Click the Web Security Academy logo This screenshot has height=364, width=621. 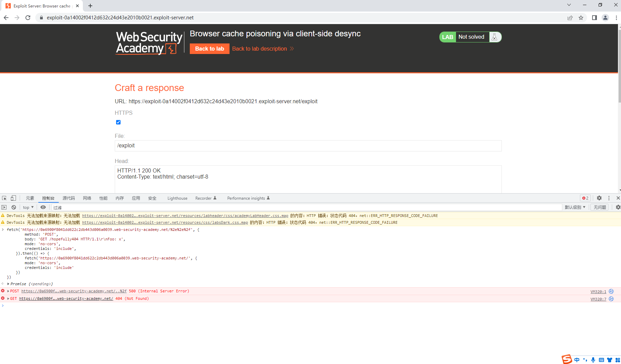click(149, 43)
